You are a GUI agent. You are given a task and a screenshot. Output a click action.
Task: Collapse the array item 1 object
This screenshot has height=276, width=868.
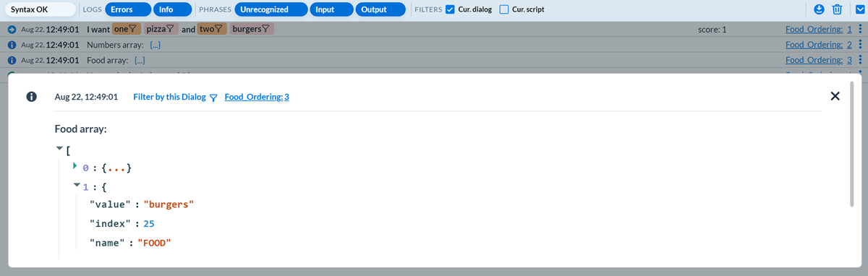[77, 186]
